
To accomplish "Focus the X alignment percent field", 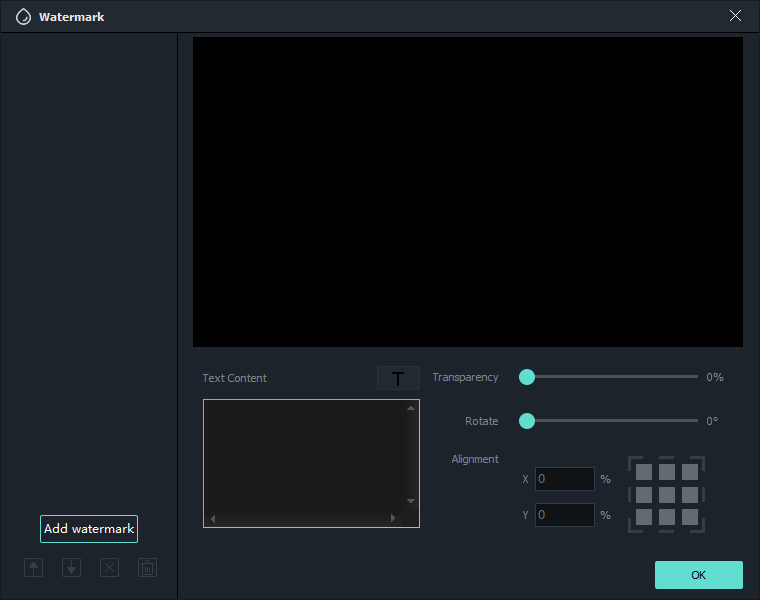I will [x=565, y=479].
